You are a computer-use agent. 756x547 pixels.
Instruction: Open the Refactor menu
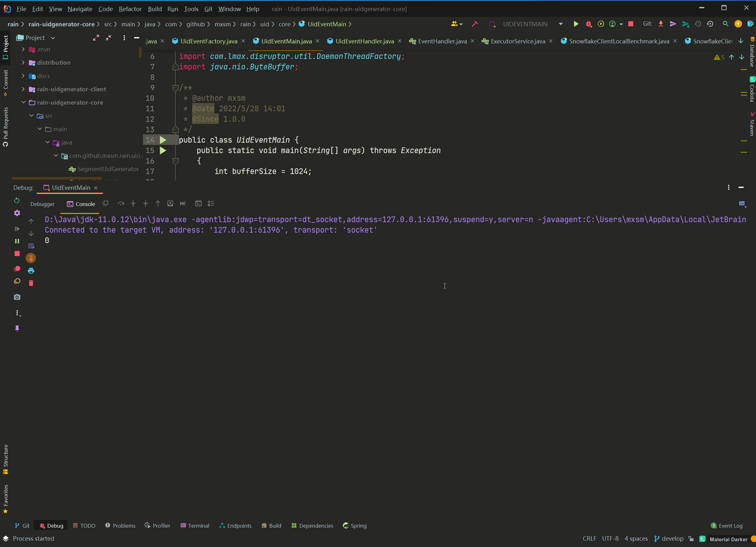[x=130, y=9]
